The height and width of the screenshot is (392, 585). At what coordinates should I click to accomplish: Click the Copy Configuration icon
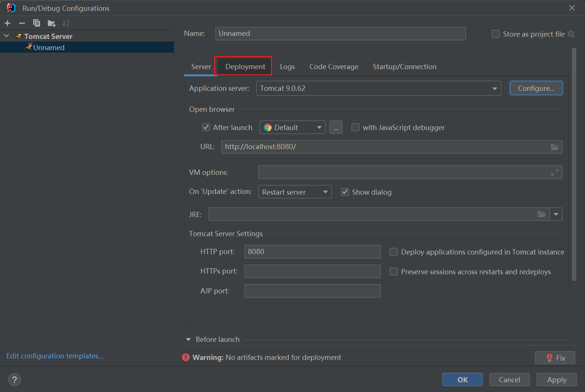pyautogui.click(x=37, y=23)
